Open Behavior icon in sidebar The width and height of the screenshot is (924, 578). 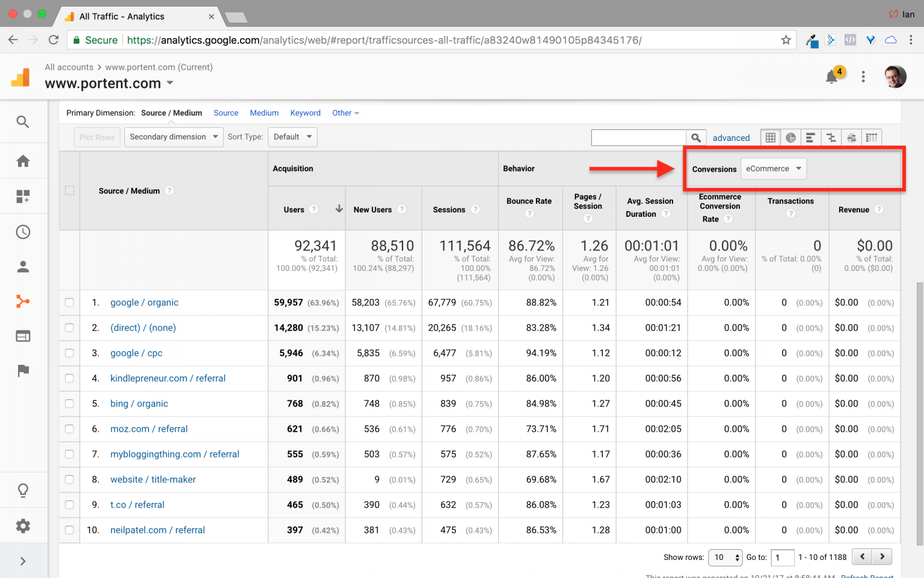tap(23, 336)
